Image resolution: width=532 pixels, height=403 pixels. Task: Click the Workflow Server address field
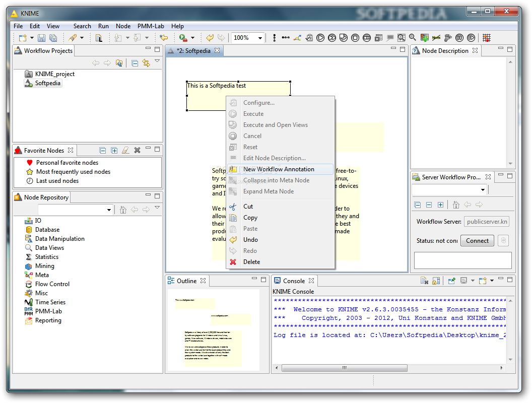(487, 222)
